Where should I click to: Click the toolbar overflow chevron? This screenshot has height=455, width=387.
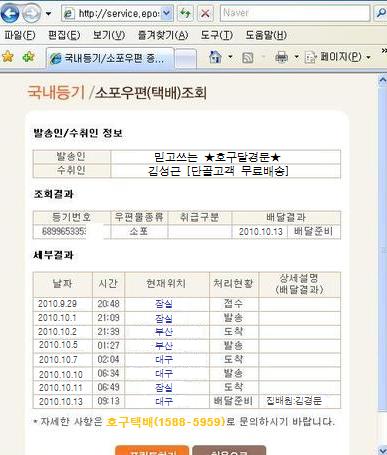coord(384,51)
